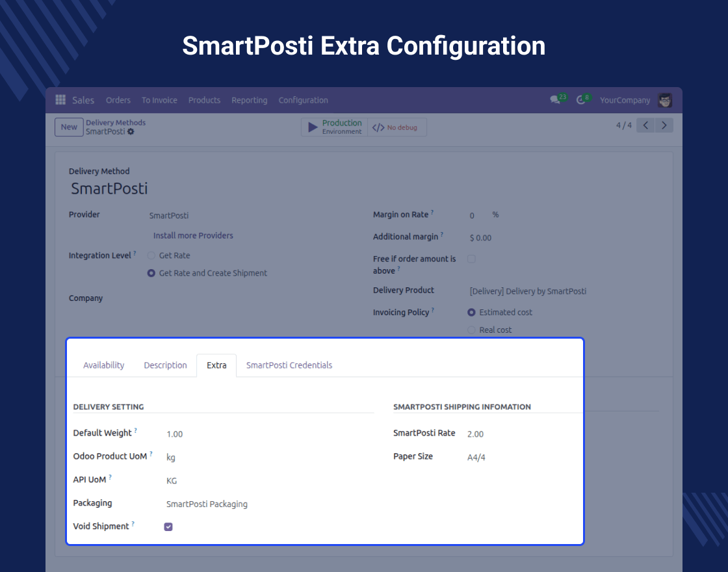Select Real cost invoicing policy
The image size is (728, 572).
coord(471,330)
